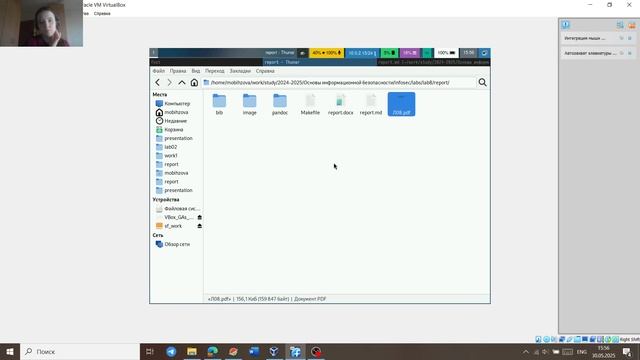
Task: Click the clock block in the VM bar
Action: tap(468, 53)
